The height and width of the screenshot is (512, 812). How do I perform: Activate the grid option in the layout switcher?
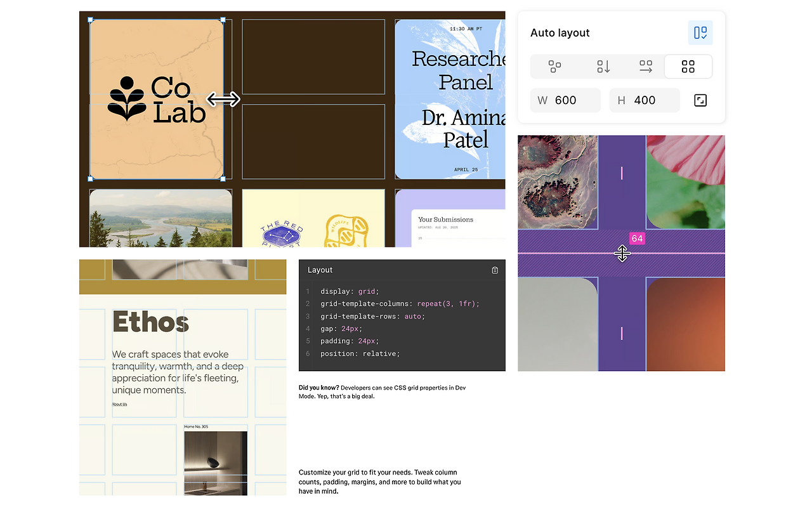click(x=688, y=66)
